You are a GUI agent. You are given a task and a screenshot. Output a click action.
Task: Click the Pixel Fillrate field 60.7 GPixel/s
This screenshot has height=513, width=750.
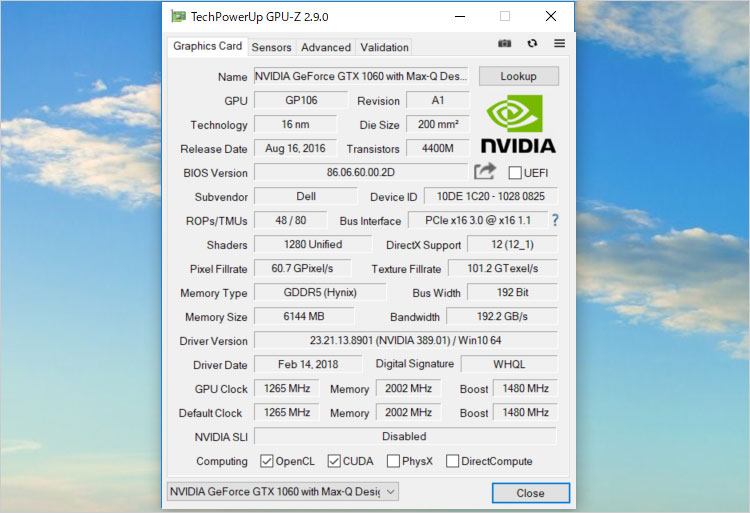[x=302, y=268]
